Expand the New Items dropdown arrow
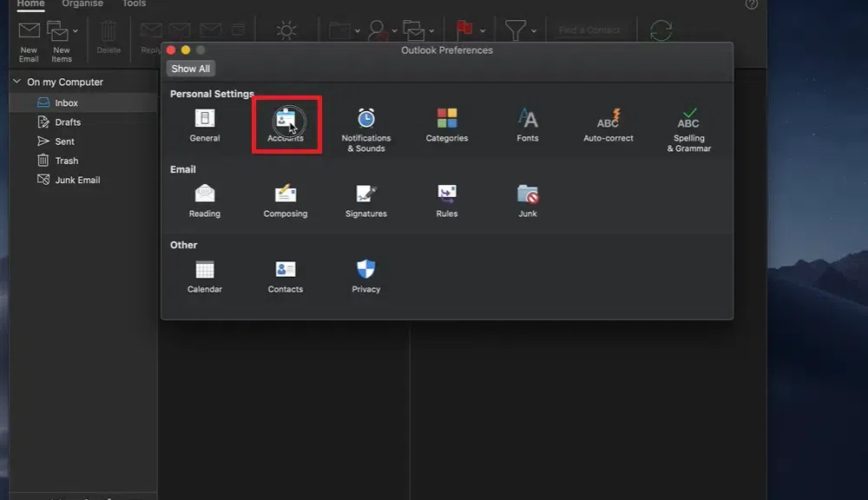The height and width of the screenshot is (500, 868). tap(76, 31)
